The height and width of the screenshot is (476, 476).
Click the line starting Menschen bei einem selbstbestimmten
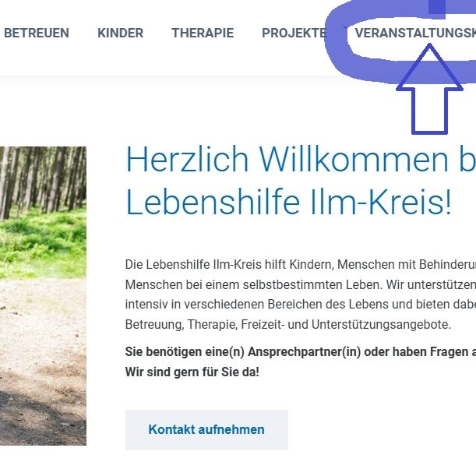pyautogui.click(x=301, y=284)
